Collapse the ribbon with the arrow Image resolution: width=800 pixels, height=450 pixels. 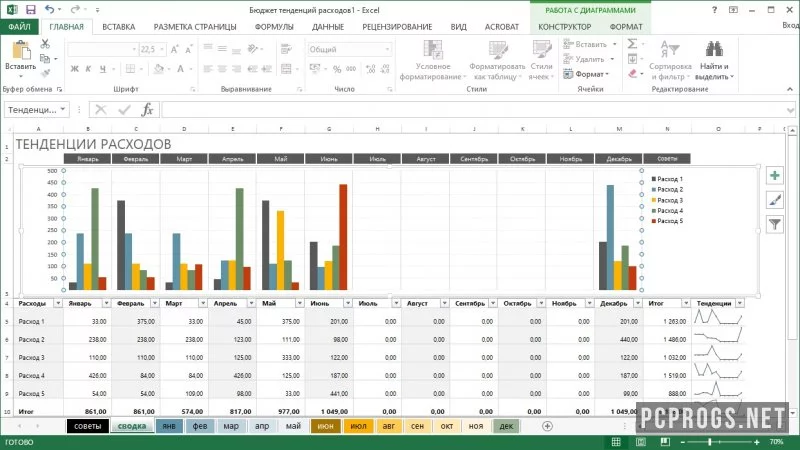click(790, 89)
